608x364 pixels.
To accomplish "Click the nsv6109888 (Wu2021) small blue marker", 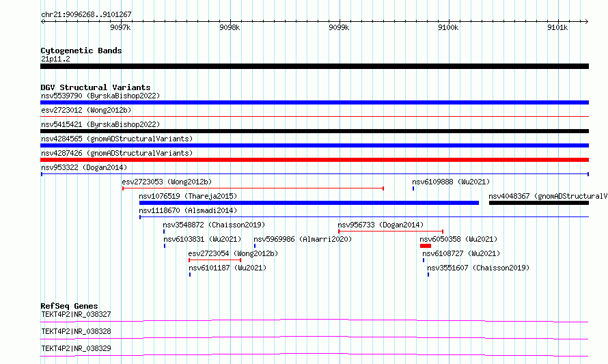I will pyautogui.click(x=413, y=188).
